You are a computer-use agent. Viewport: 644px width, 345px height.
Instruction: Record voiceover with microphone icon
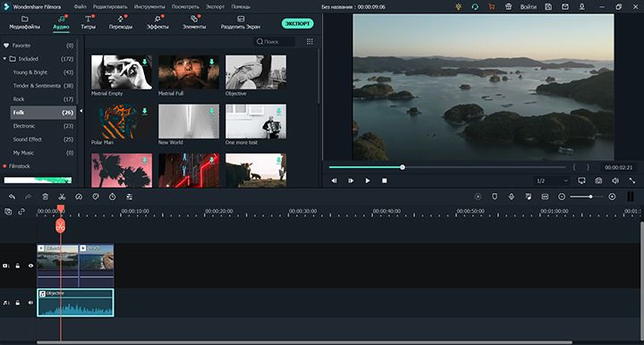coord(512,197)
